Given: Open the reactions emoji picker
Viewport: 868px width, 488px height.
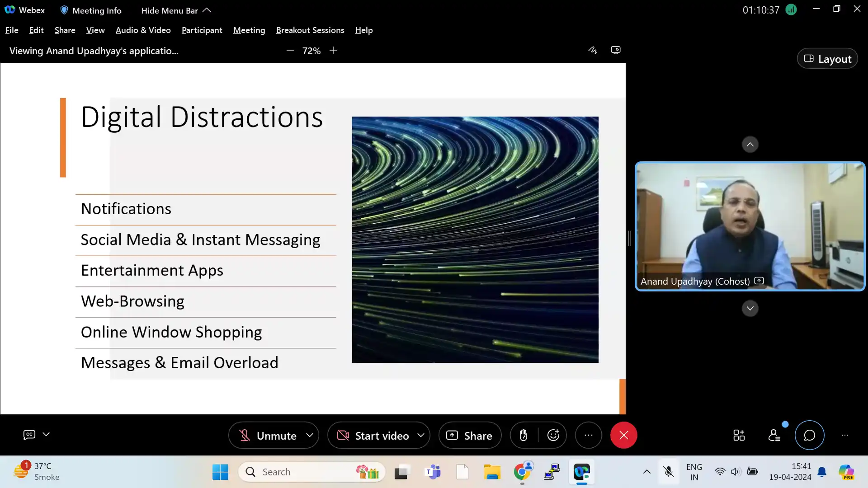Looking at the screenshot, I should coord(553,435).
